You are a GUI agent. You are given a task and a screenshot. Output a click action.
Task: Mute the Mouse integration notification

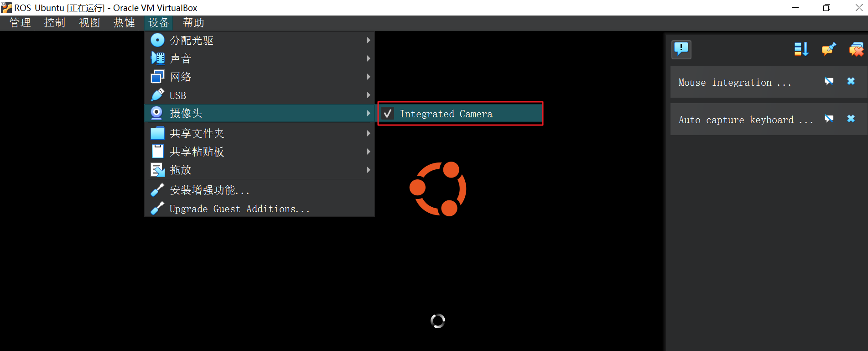(x=829, y=82)
